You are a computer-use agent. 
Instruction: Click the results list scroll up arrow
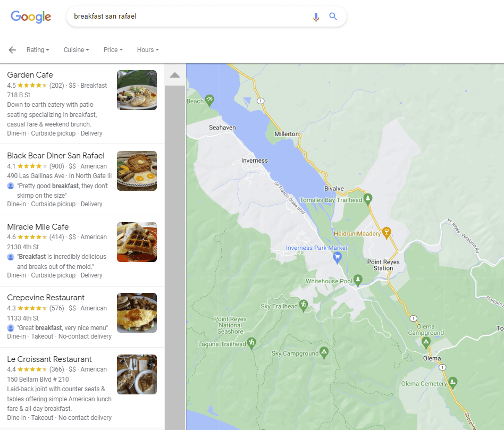175,75
